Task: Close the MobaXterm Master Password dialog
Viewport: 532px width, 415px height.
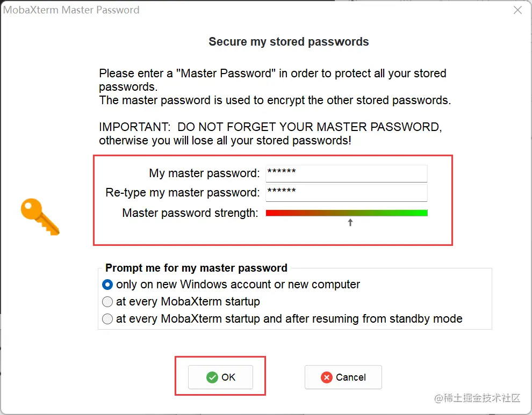Action: click(517, 10)
